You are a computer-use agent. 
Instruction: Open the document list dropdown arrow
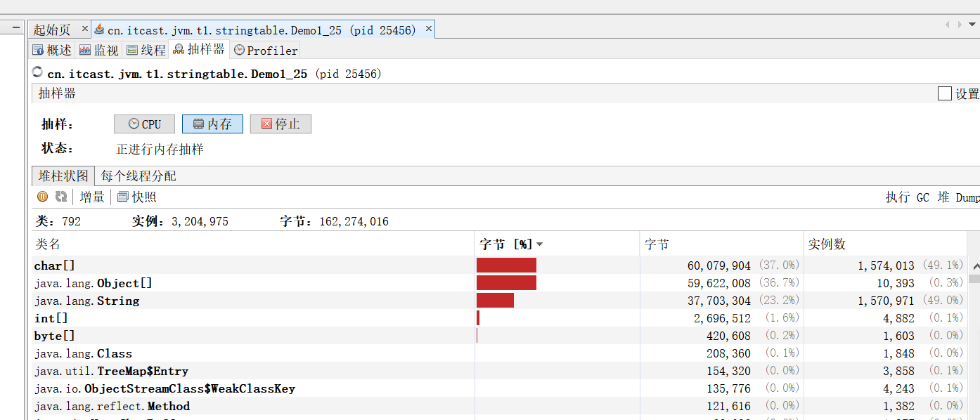pyautogui.click(x=973, y=25)
